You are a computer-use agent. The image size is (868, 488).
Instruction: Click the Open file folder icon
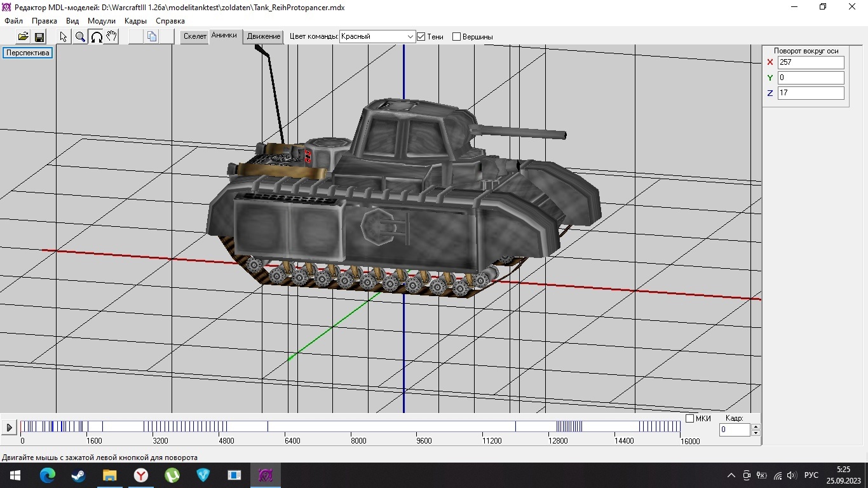tap(23, 37)
